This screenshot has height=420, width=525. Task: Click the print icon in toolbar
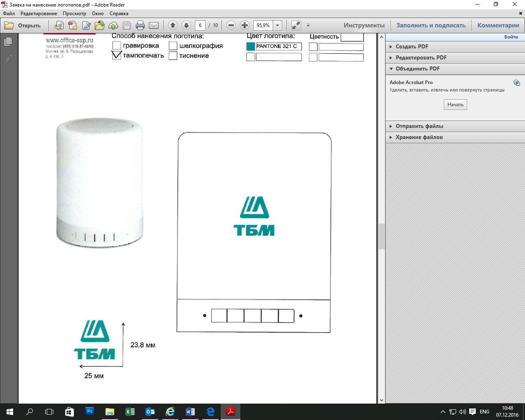point(140,25)
